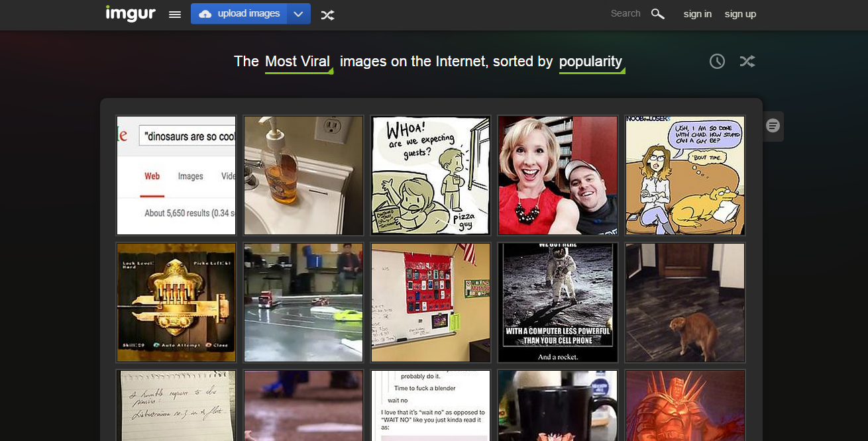Screen dimensions: 868x441
Task: Click the sign in link
Action: pyautogui.click(x=697, y=14)
